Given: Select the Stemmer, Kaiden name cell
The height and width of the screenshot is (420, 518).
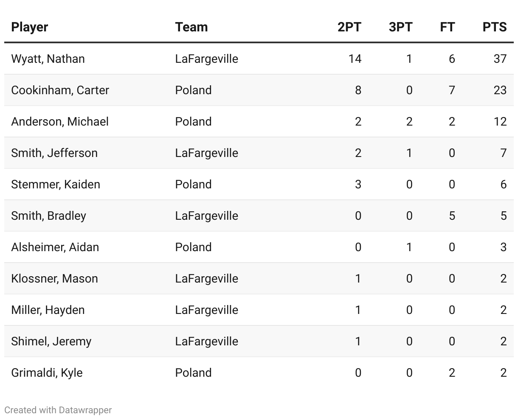Looking at the screenshot, I should point(56,184).
